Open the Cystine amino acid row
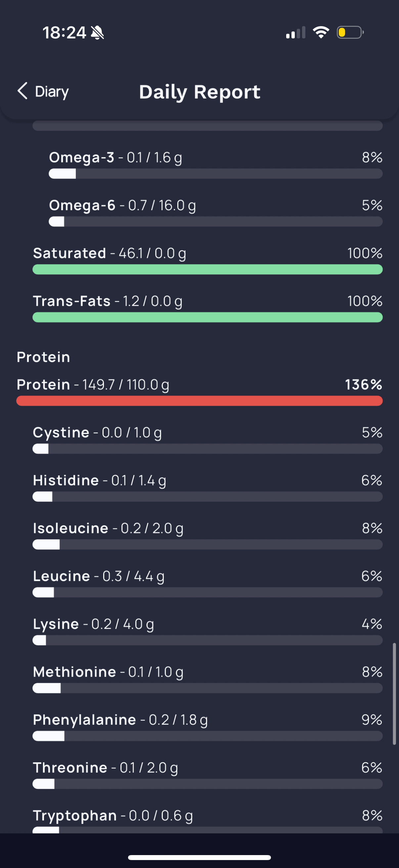399x868 pixels. [x=207, y=439]
